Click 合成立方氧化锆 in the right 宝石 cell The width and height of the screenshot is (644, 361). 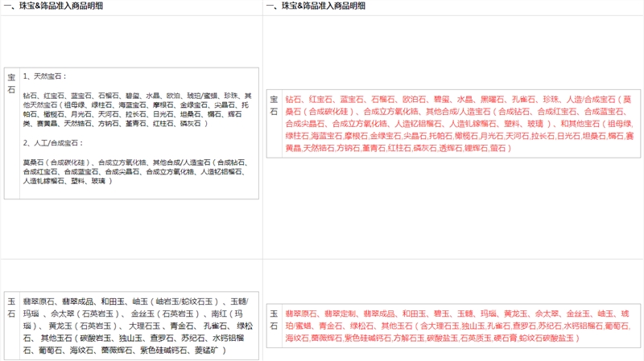click(391, 112)
